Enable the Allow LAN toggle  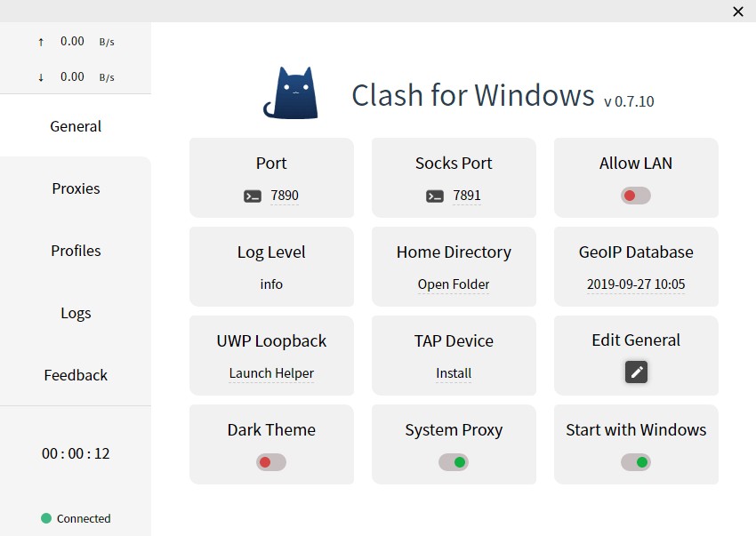(636, 196)
